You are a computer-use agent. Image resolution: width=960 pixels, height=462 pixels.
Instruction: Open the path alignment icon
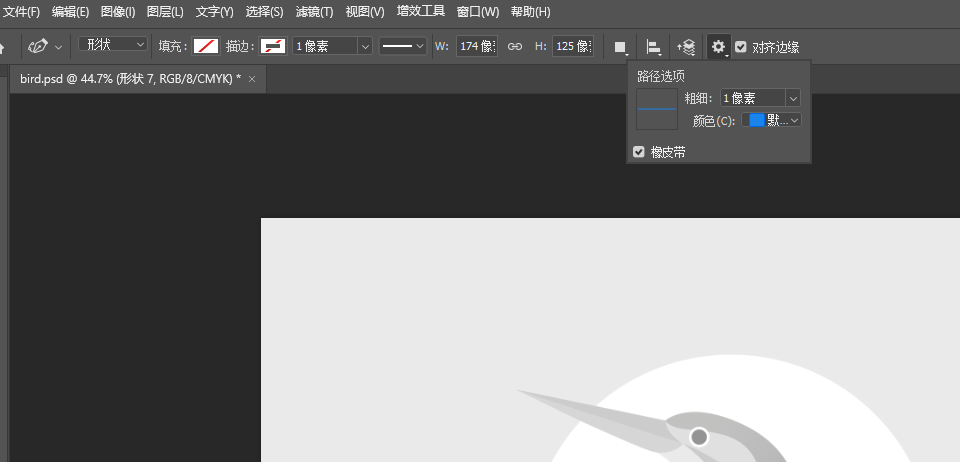coord(654,47)
